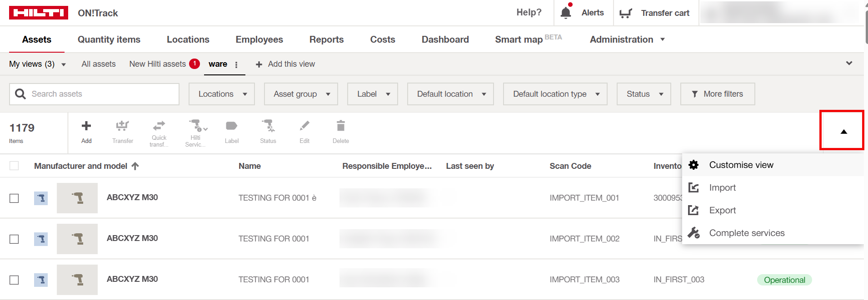Screen dimensions: 868x300
Task: Open the Hilti Services tool icon
Action: click(195, 126)
